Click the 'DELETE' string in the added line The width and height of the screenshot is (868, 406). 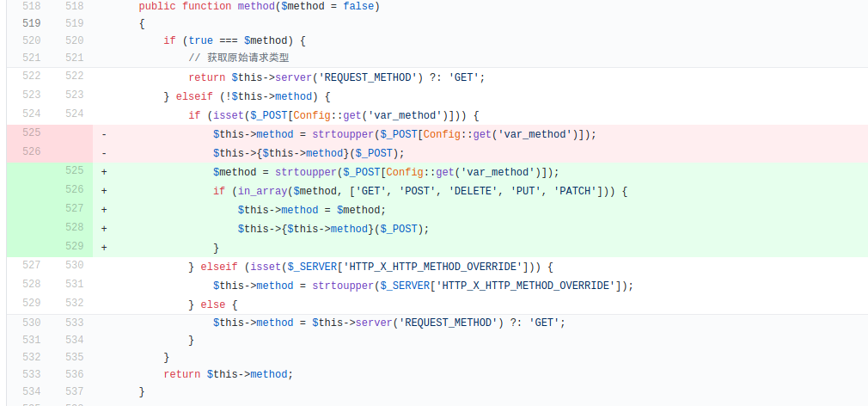point(471,191)
